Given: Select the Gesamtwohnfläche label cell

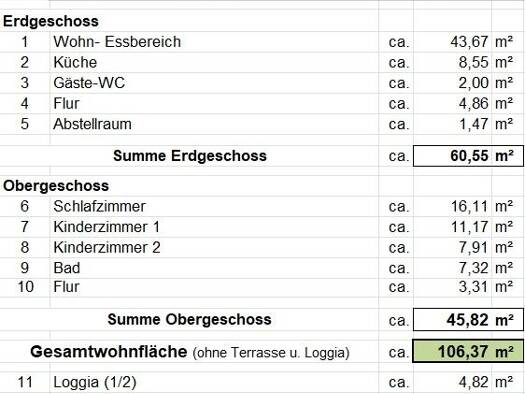Looking at the screenshot, I should click(x=190, y=352).
